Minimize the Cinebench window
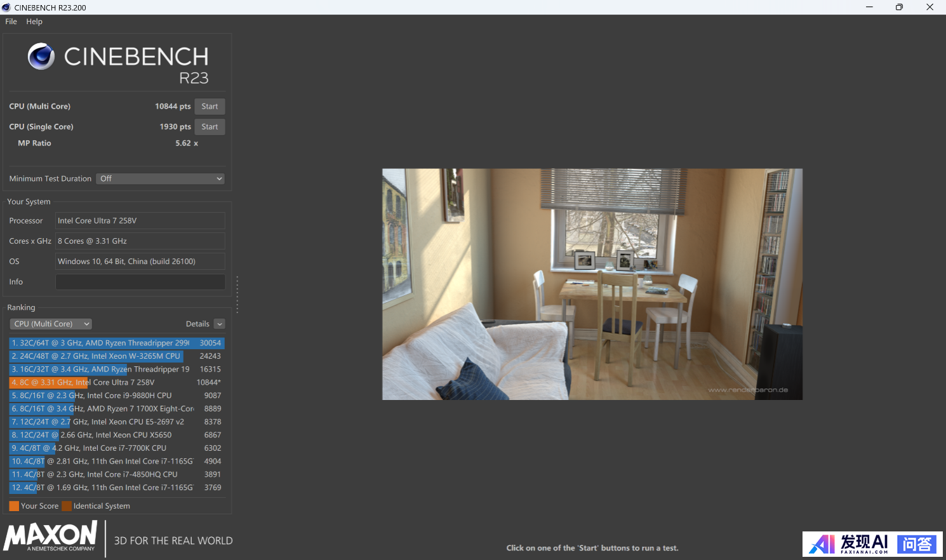The width and height of the screenshot is (946, 560). point(869,7)
